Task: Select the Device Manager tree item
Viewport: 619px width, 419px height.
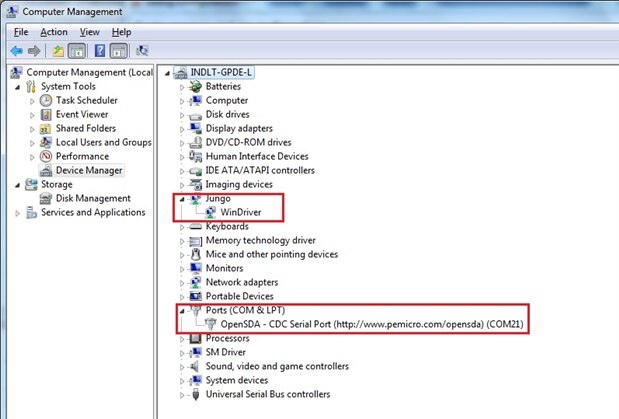Action: click(89, 171)
